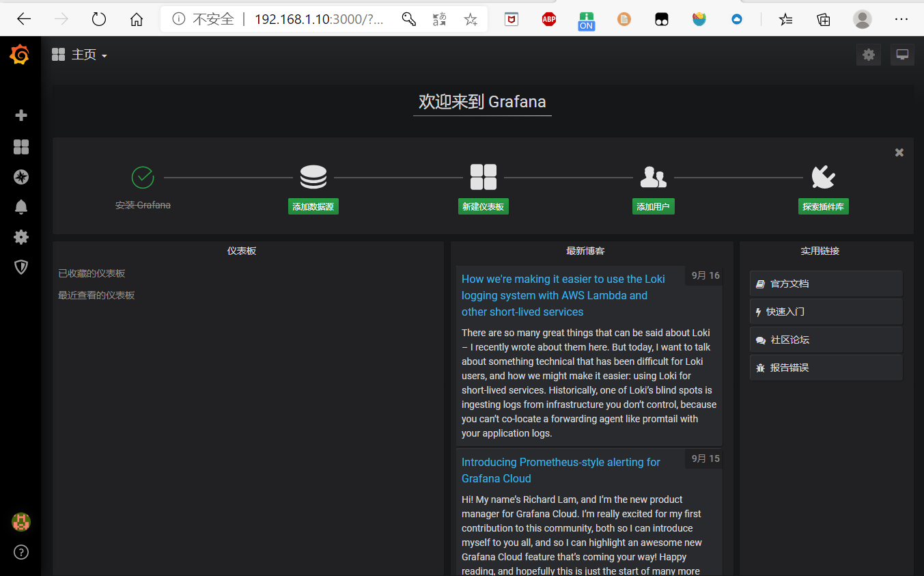Open the Dashboards four-squares sidebar icon
The width and height of the screenshot is (924, 576).
(21, 147)
